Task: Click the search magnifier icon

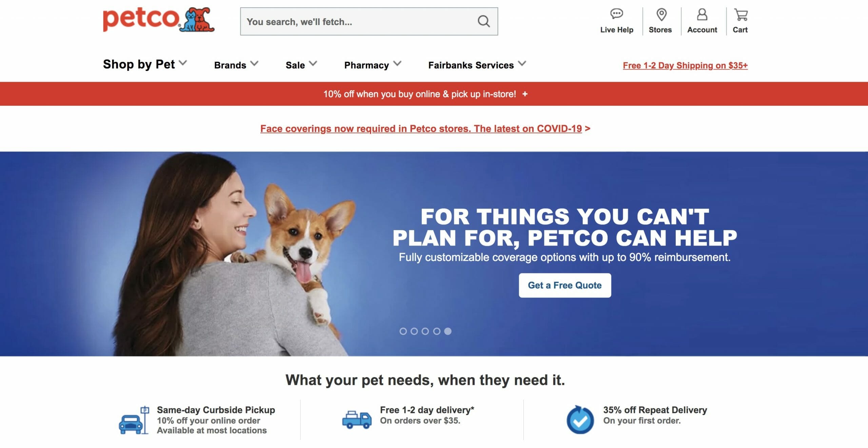Action: click(484, 21)
